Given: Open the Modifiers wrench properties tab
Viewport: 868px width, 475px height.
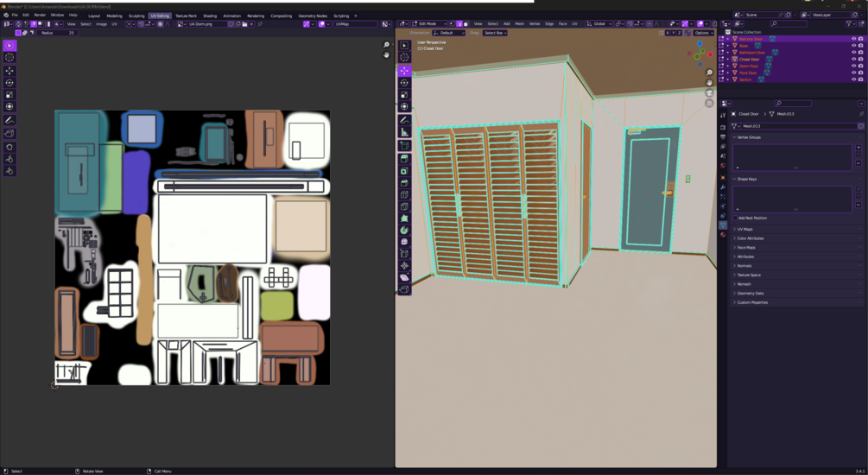Looking at the screenshot, I should [x=723, y=187].
